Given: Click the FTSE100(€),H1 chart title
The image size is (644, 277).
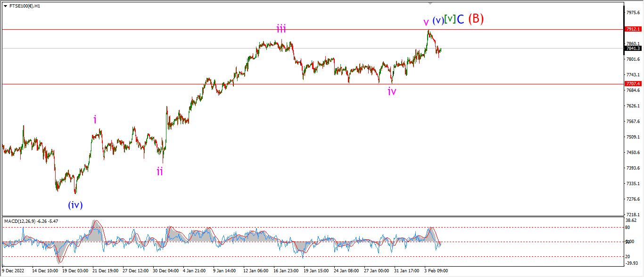Looking at the screenshot, I should point(25,6).
